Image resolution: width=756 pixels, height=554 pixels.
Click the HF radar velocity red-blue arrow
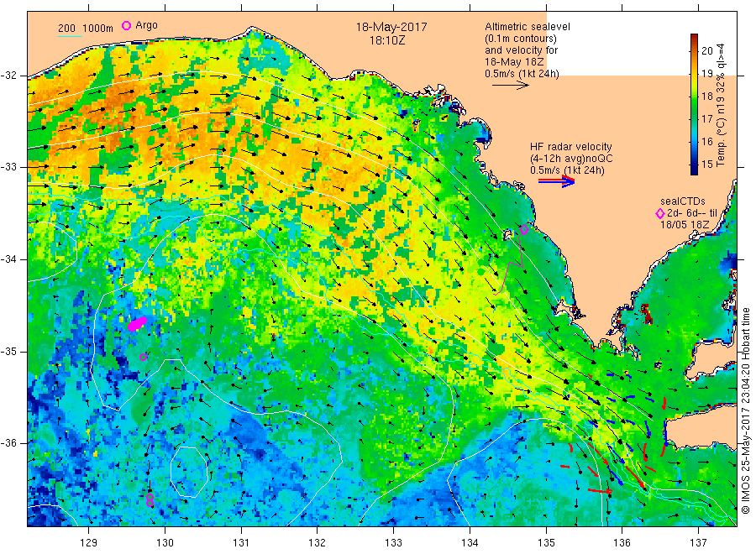click(557, 181)
